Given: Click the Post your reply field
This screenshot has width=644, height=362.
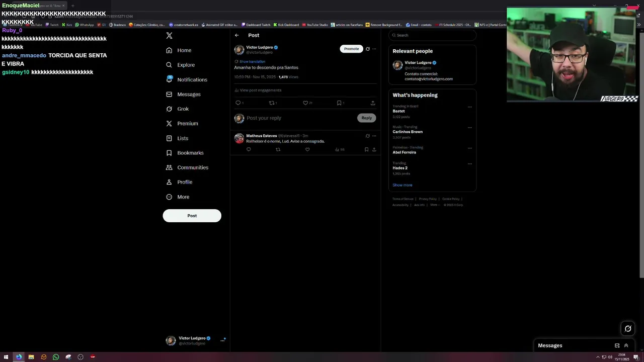Looking at the screenshot, I should (300, 118).
